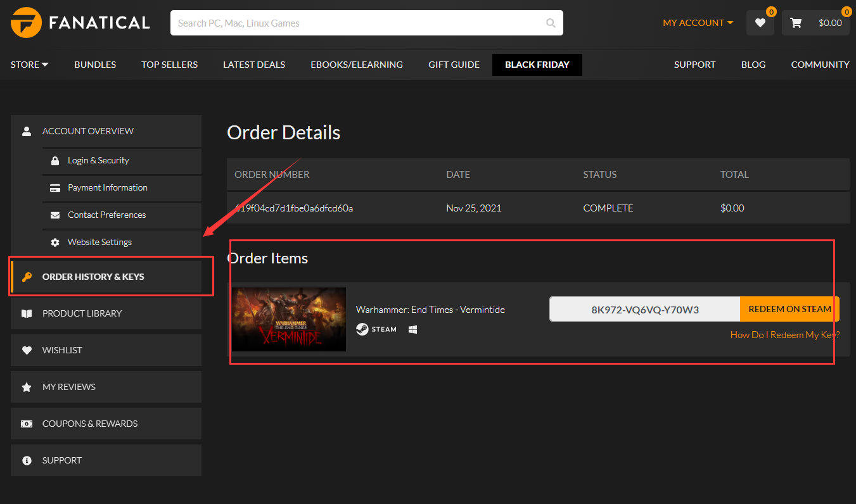Click the COMPLETE status cell
Image resolution: width=856 pixels, height=504 pixels.
608,208
